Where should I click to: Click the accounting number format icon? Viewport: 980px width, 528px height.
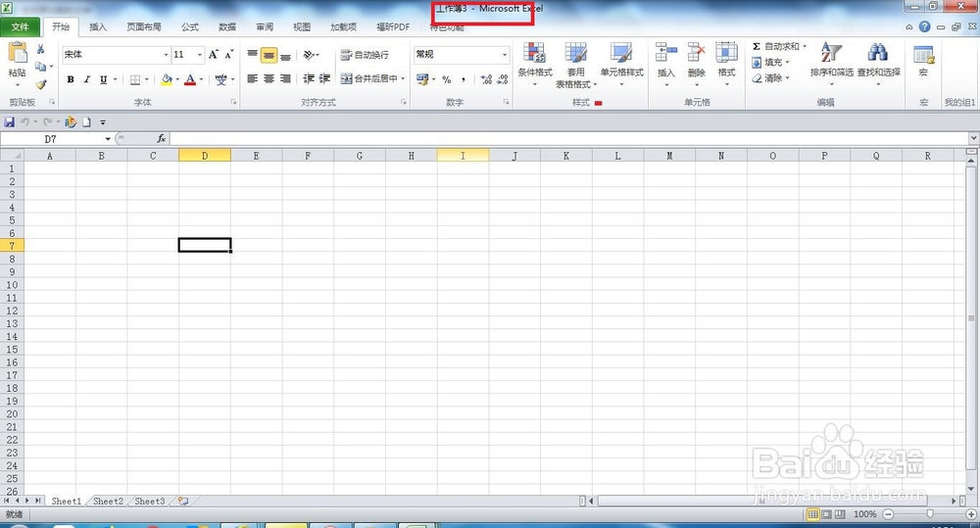coord(422,79)
